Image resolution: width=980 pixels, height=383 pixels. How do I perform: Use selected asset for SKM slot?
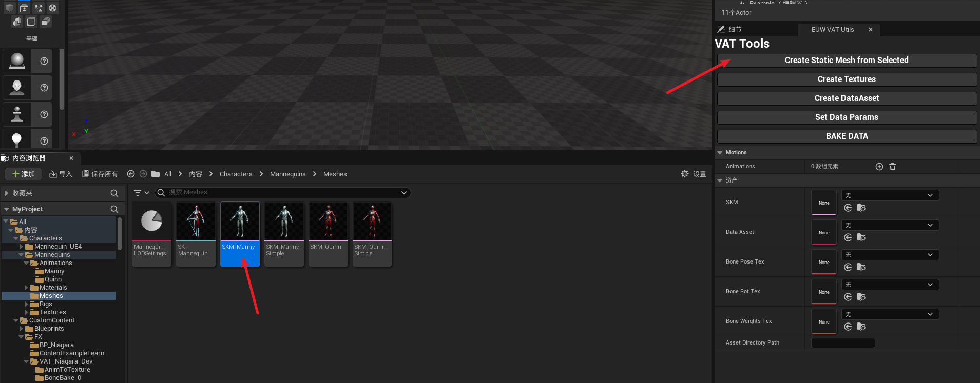[x=848, y=208]
